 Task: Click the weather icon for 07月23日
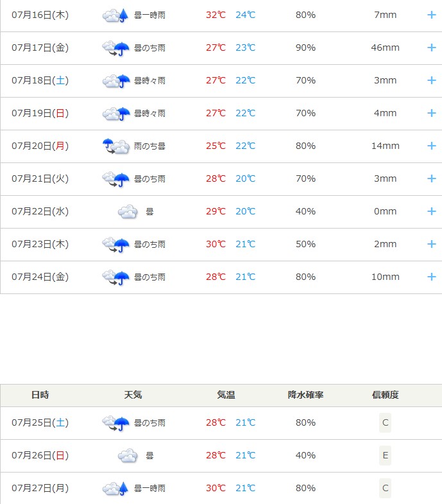[115, 245]
